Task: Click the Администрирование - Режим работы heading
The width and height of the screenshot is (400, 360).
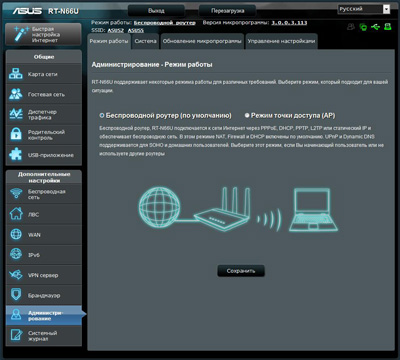Action: coord(152,65)
